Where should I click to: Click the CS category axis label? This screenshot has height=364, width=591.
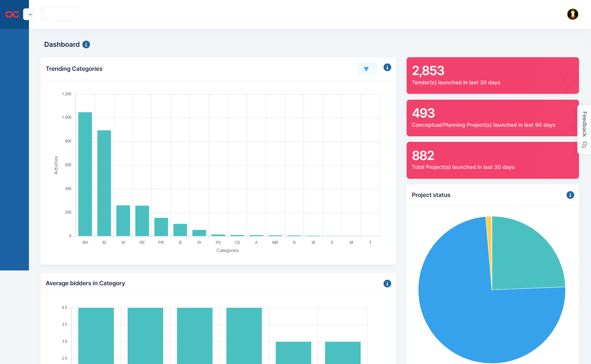coord(237,243)
